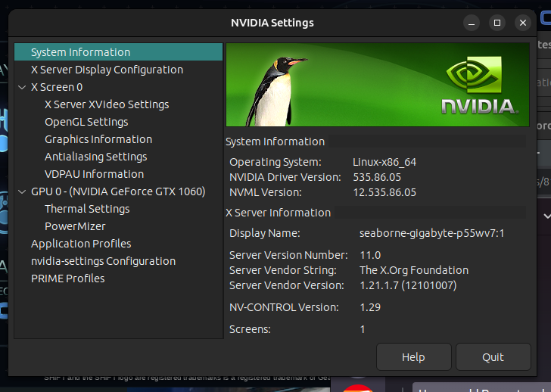Click the Help button

pyautogui.click(x=413, y=357)
